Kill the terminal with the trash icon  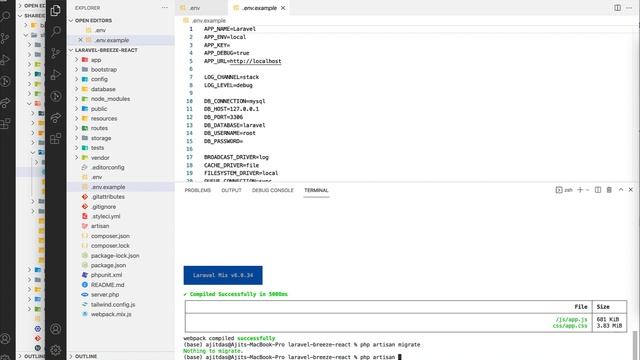(609, 190)
